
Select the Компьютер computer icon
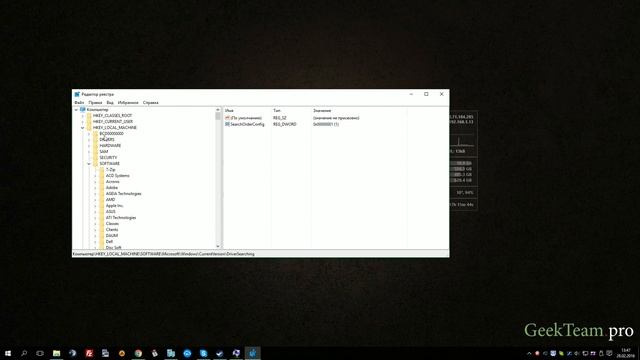(83, 110)
